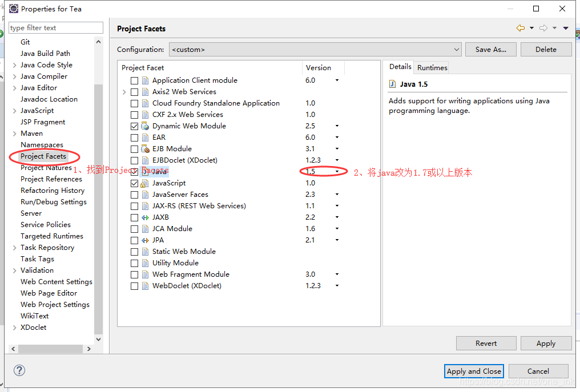Click the JAX-RS facet document icon
This screenshot has height=392, width=580.
[x=145, y=207]
